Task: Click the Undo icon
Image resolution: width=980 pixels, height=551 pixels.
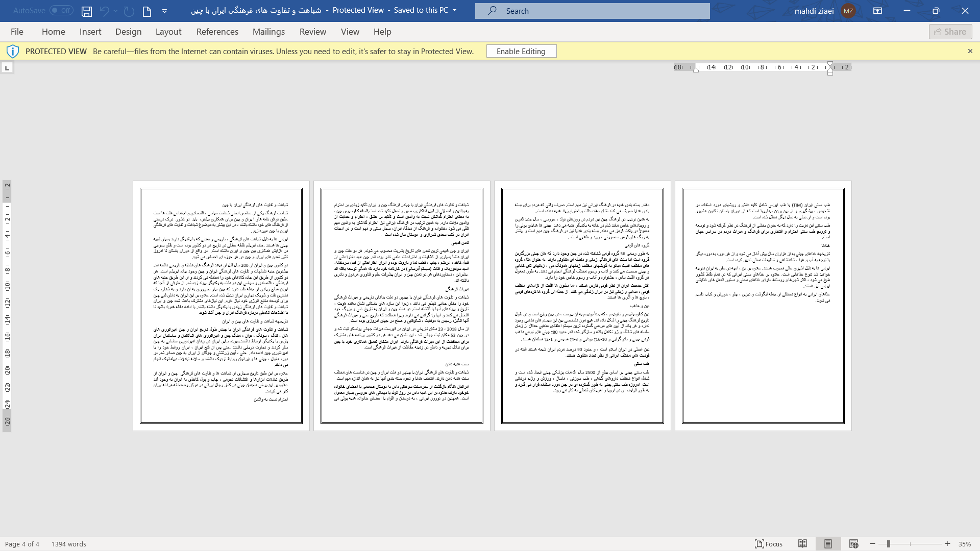Action: [104, 11]
